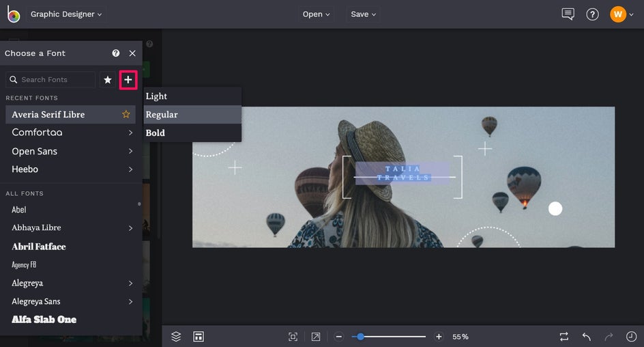The width and height of the screenshot is (644, 347).
Task: Open the template layout icon
Action: (199, 337)
